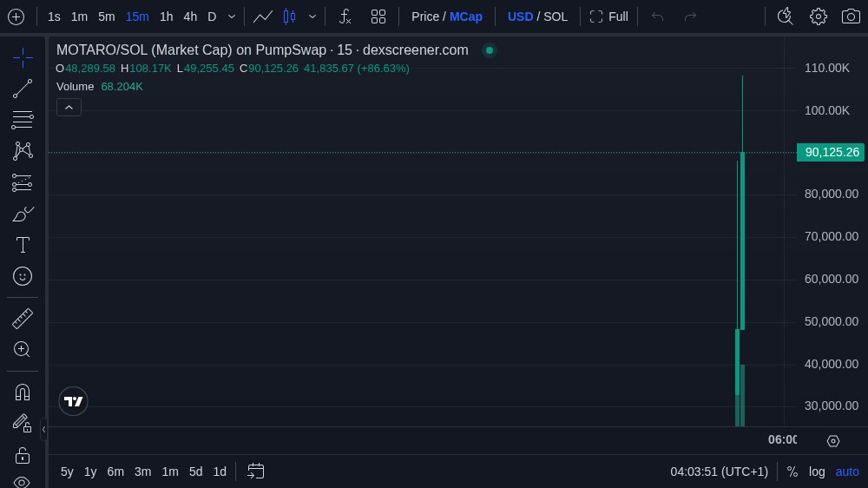Toggle magnet mode for drawings
Image resolution: width=868 pixels, height=488 pixels.
pos(23,392)
